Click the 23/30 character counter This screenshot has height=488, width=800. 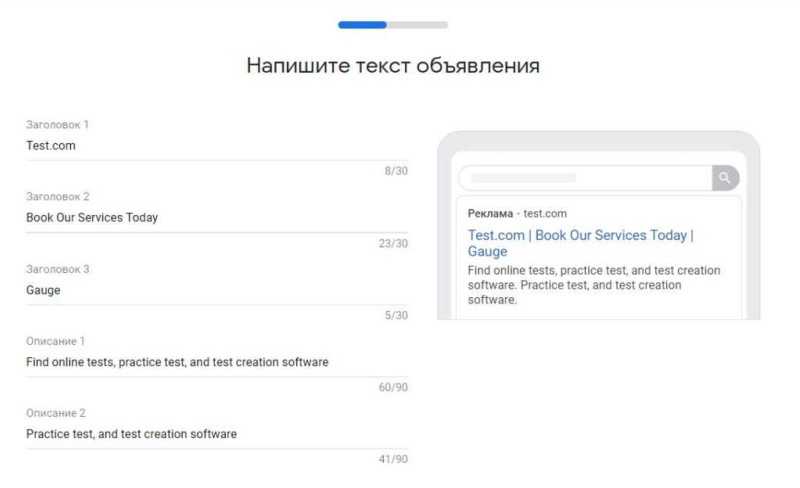[393, 243]
